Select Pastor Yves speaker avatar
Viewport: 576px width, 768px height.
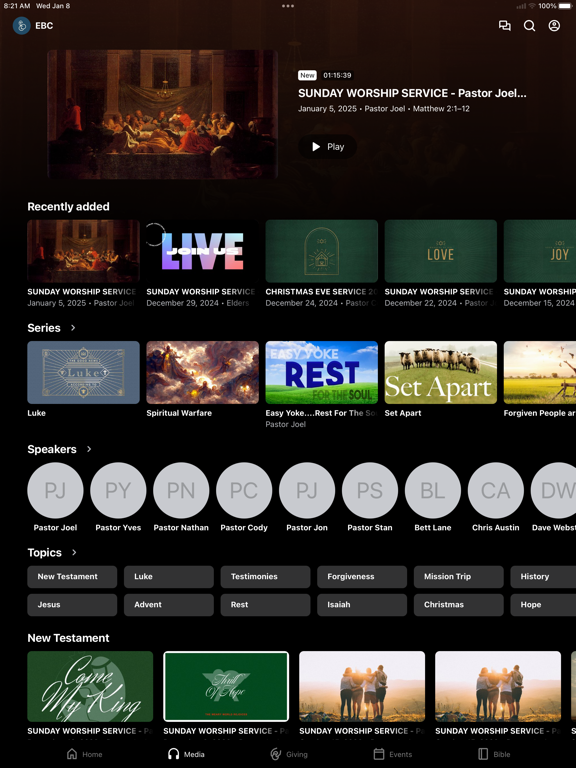pos(118,490)
